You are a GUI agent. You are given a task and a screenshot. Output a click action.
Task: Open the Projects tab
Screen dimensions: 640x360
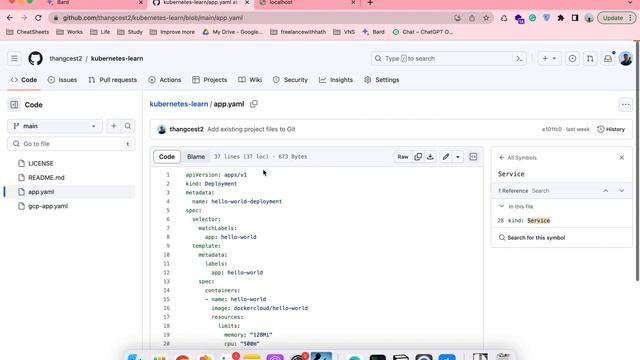click(x=210, y=80)
